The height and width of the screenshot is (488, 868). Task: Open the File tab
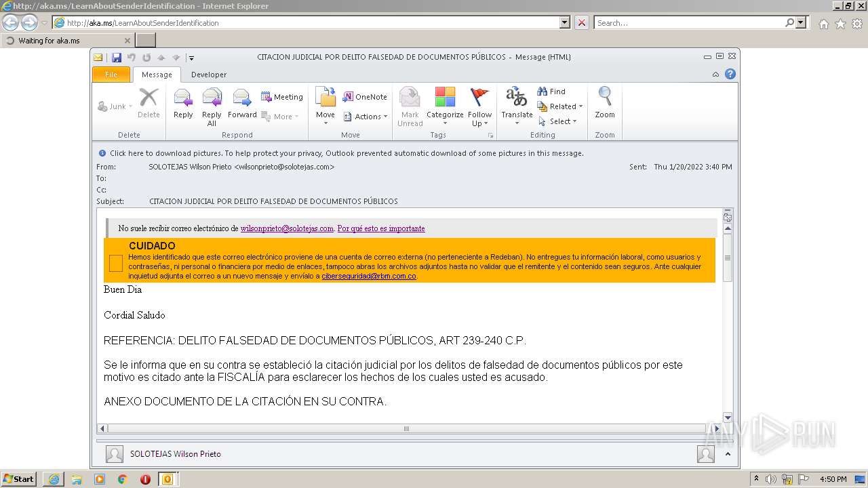[x=111, y=75]
